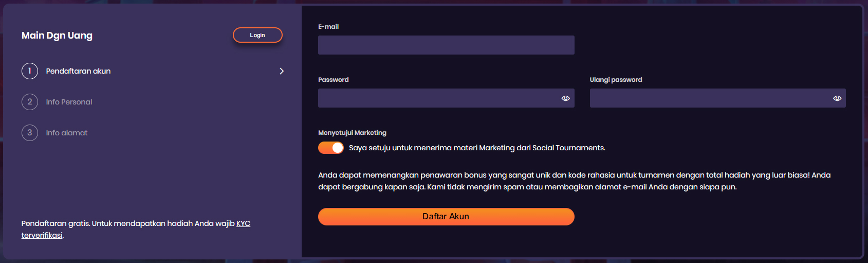
Task: Open the KYC terverifikasi link
Action: click(136, 229)
